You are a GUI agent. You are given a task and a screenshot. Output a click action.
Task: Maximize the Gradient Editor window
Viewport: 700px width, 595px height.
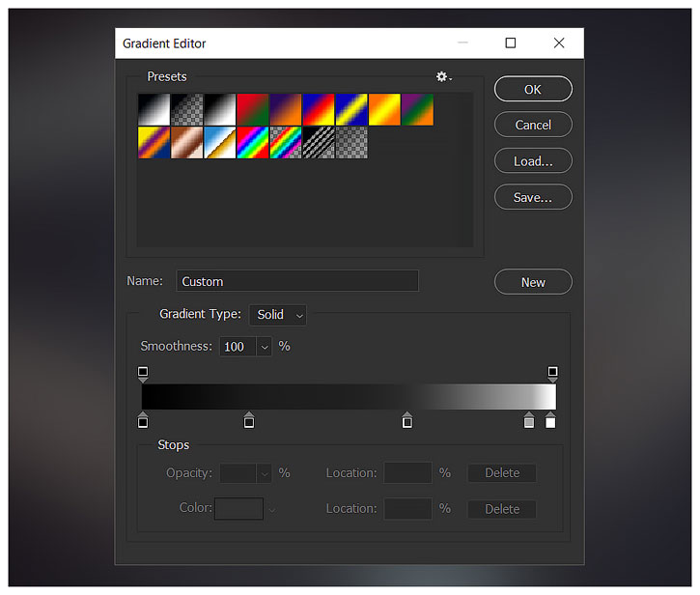510,42
